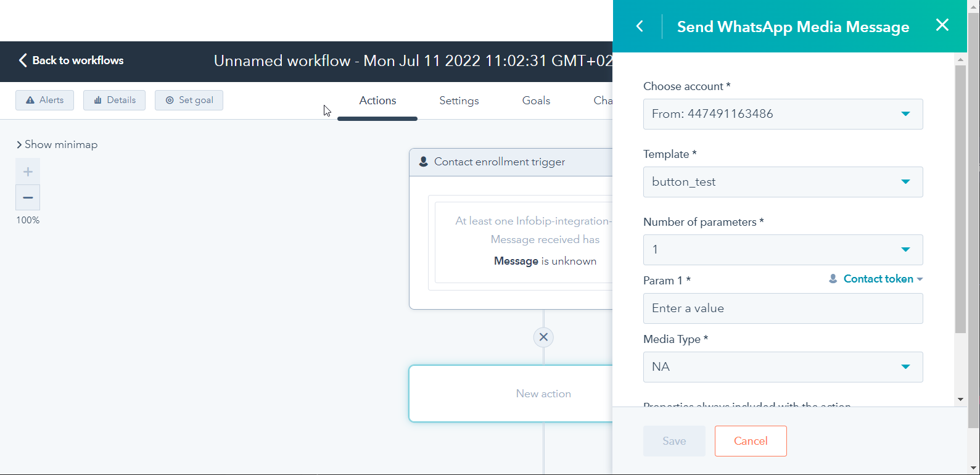Open the Media Type dropdown
This screenshot has width=980, height=475.
[783, 367]
